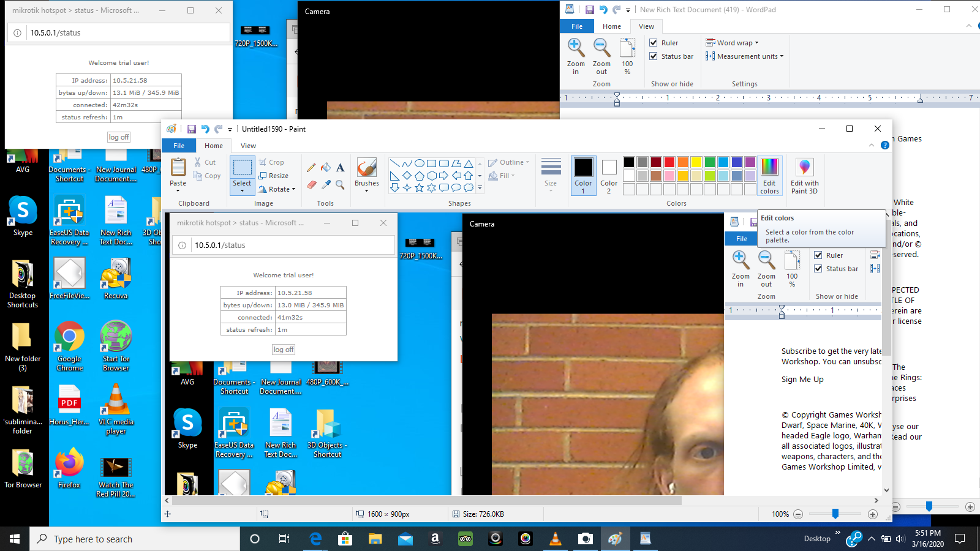The width and height of the screenshot is (980, 551).
Task: Open File Explorer from the taskbar
Action: (x=375, y=539)
